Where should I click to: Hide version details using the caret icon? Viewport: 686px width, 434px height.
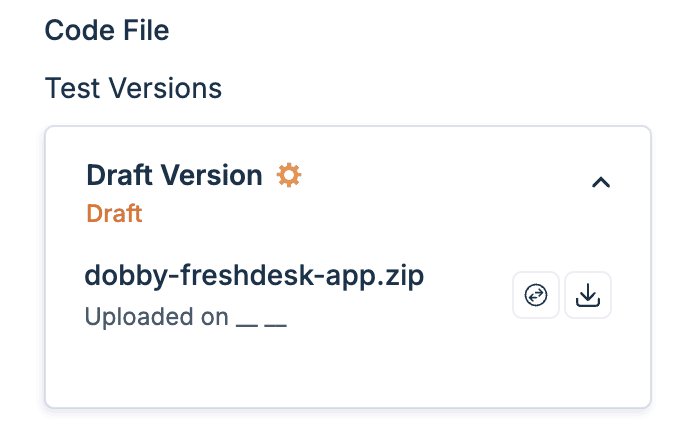click(x=600, y=182)
